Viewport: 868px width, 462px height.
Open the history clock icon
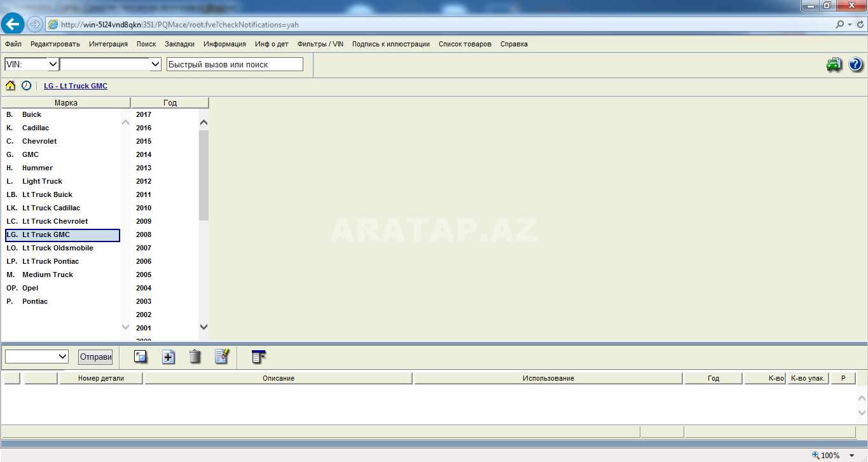(x=26, y=85)
